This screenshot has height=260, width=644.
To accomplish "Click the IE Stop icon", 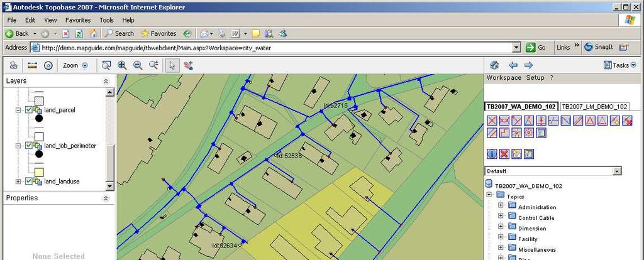I will tap(65, 34).
